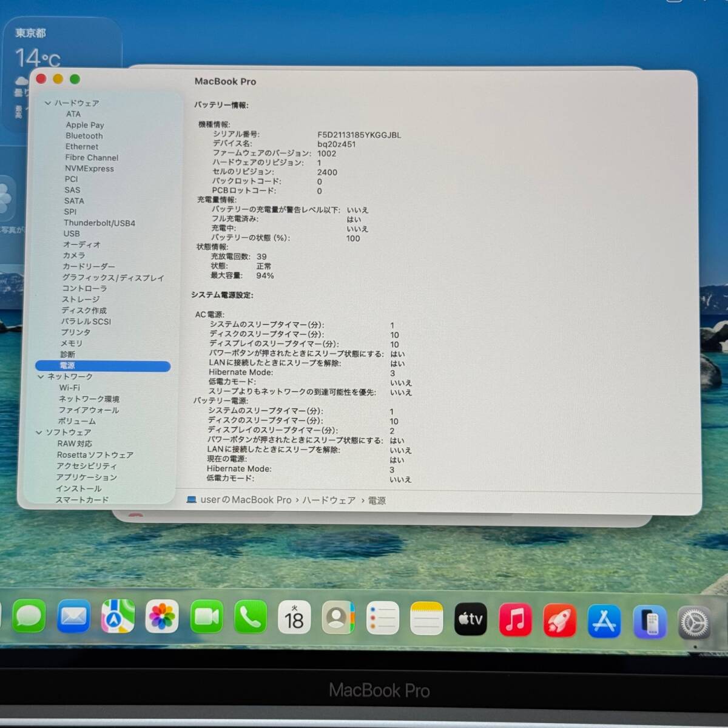This screenshot has width=728, height=728.
Task: Select Bluetooth in the sidebar
Action: coord(84,136)
